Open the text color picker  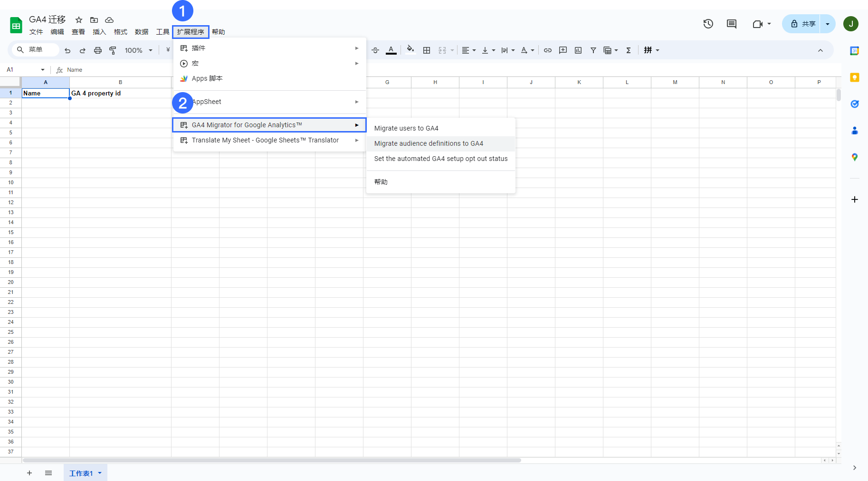coord(391,50)
